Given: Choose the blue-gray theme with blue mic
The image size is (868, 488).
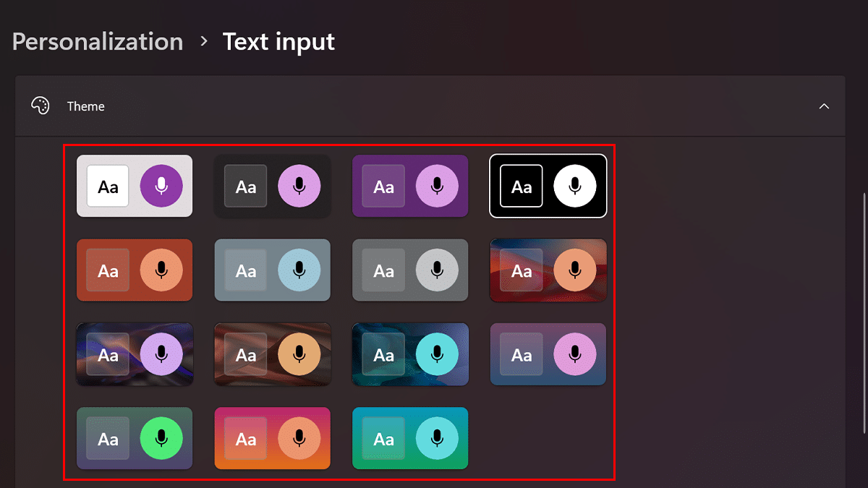Looking at the screenshot, I should (x=273, y=270).
